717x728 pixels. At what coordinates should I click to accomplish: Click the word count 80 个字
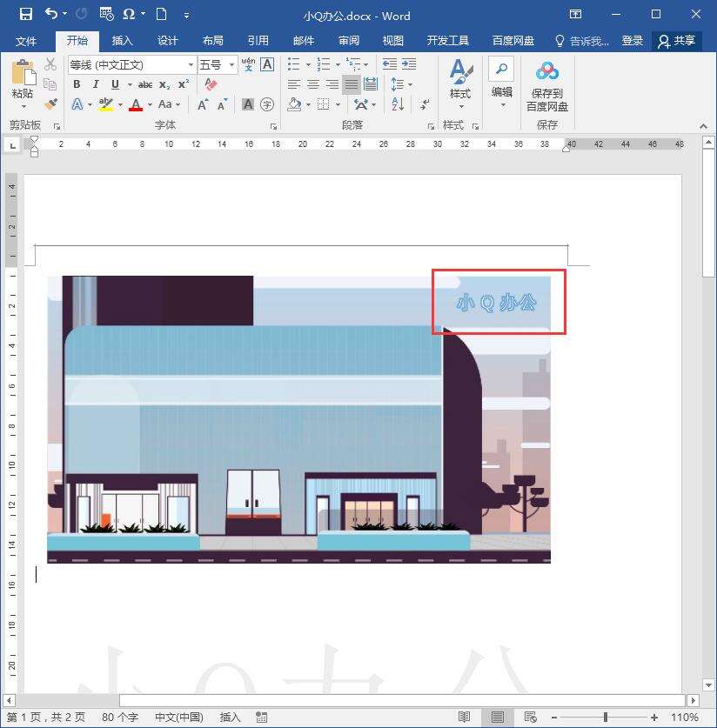120,718
